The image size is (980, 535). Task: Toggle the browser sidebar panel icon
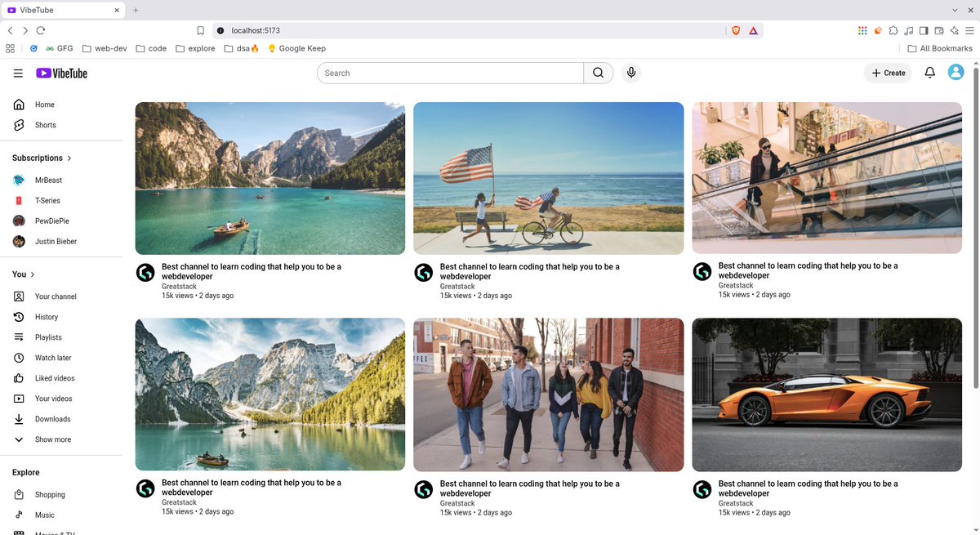pyautogui.click(x=924, y=30)
